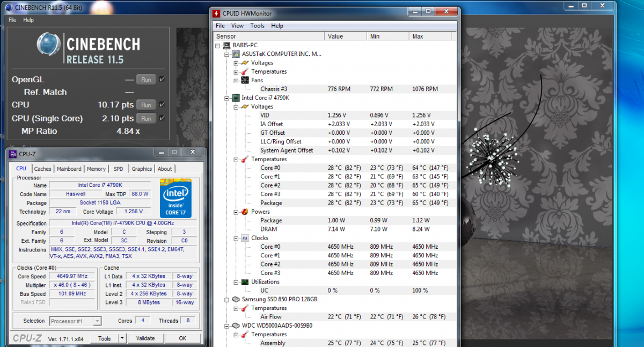Click the Intel Core i7 4790K chip icon
The image size is (644, 347).
[236, 98]
